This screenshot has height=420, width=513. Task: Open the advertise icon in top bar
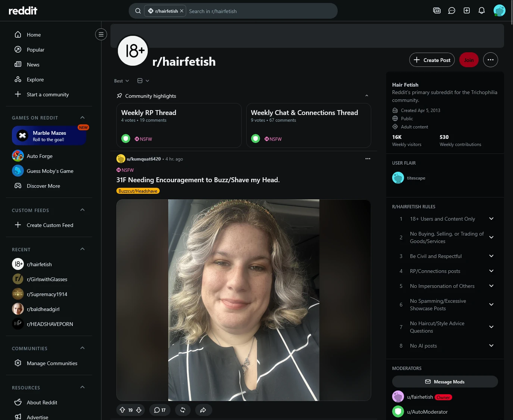point(437,10)
